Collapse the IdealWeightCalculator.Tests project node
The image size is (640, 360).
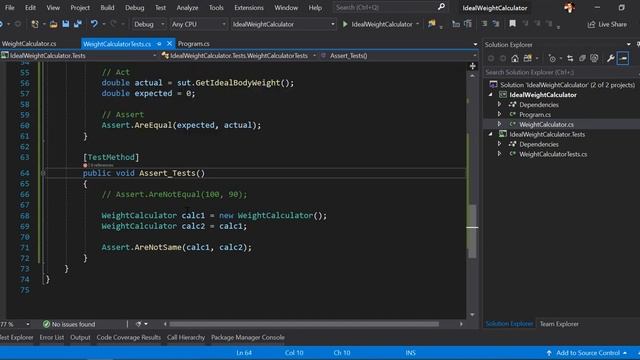[491, 134]
